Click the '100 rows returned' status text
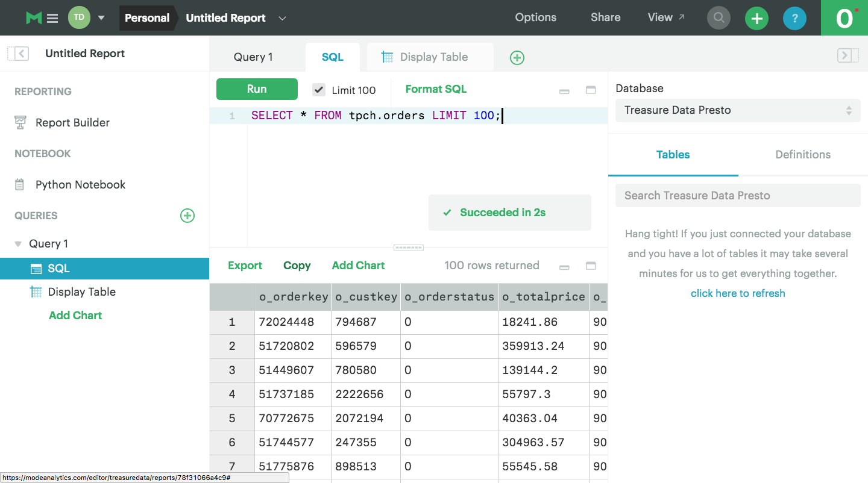 point(492,266)
